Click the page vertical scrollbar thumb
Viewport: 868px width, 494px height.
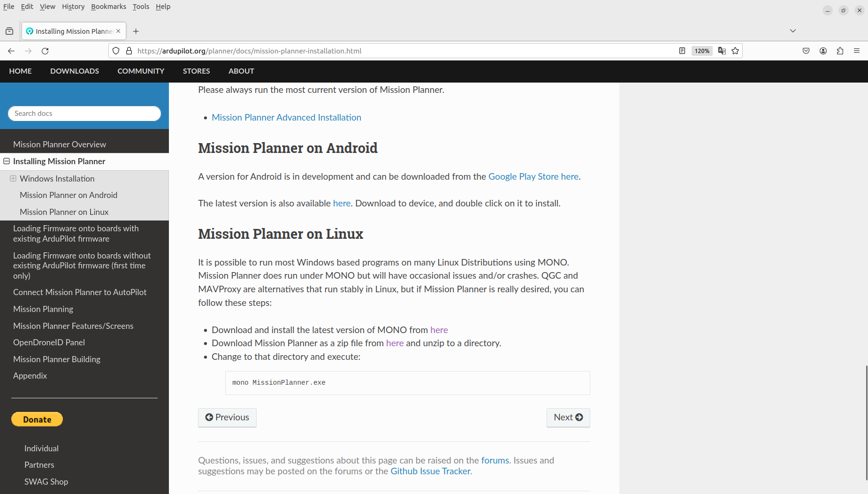coord(866,422)
